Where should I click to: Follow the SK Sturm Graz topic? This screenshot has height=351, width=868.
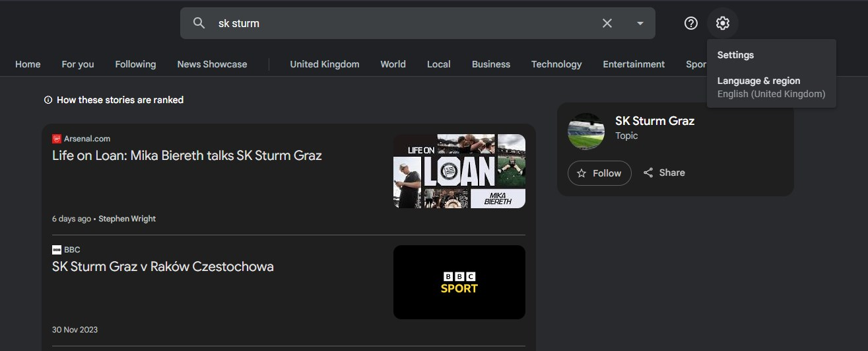click(x=599, y=173)
